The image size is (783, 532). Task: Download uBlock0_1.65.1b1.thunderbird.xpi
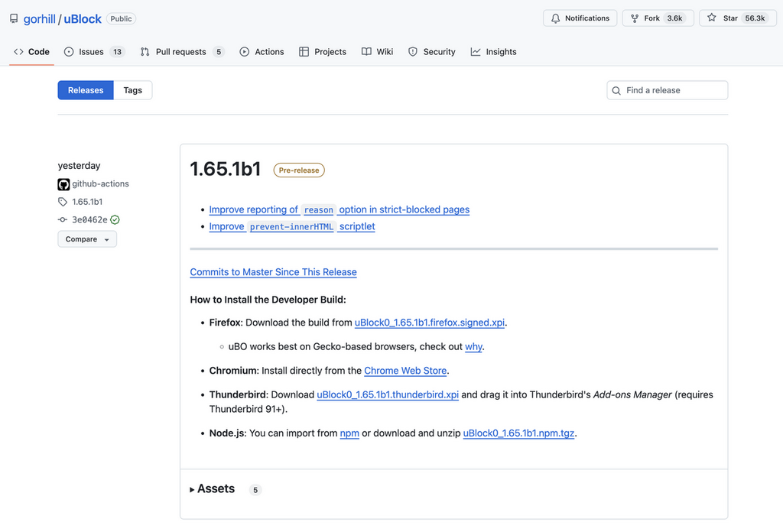click(x=388, y=394)
